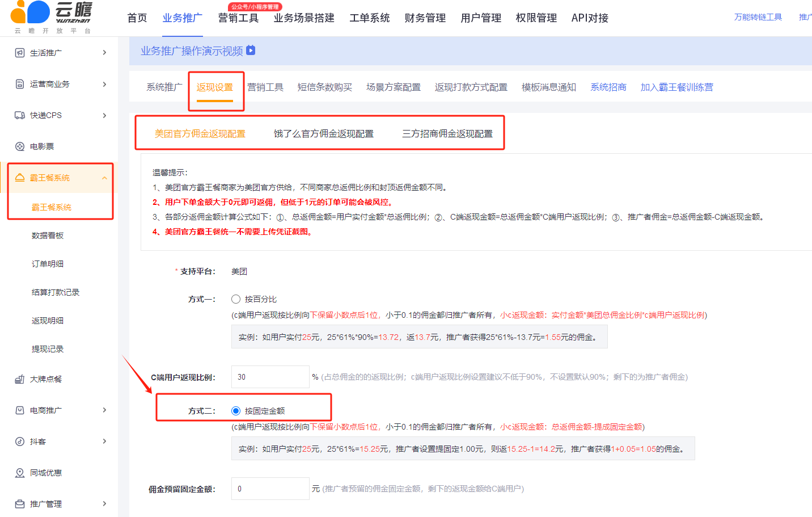
Task: Click 万能转链工具 link
Action: pos(758,17)
